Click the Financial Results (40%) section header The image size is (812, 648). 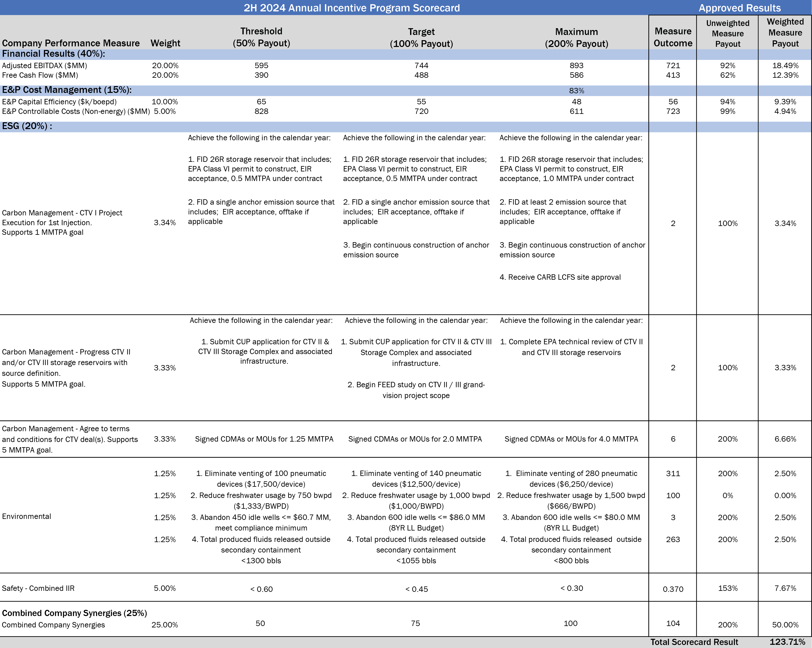[x=54, y=54]
